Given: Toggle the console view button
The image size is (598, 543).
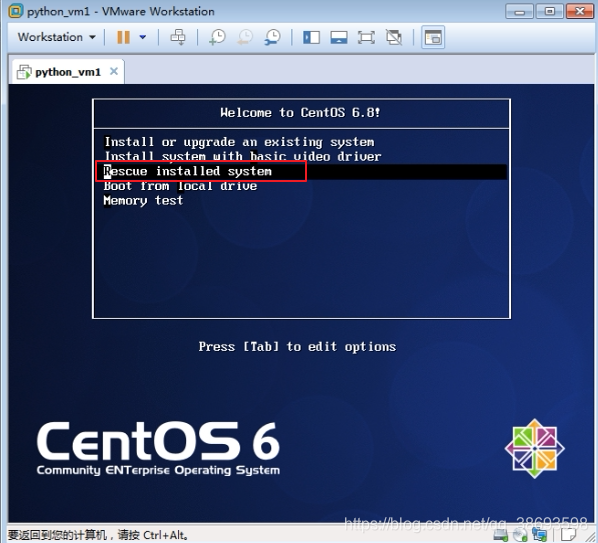Looking at the screenshot, I should pos(433,37).
